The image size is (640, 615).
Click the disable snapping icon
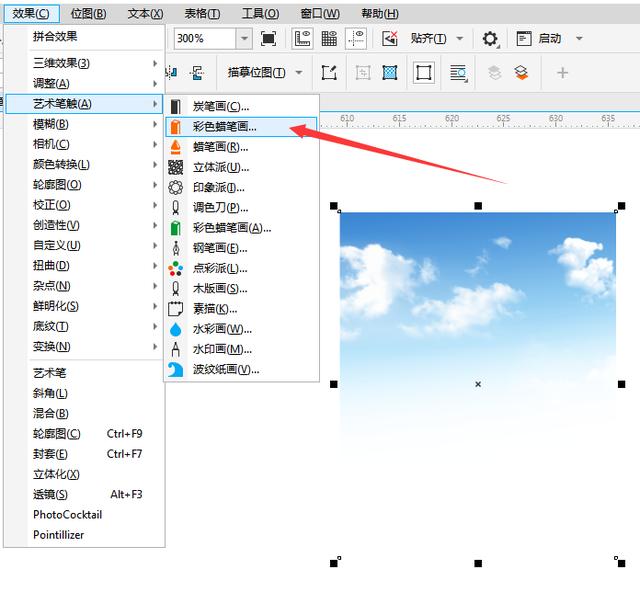pyautogui.click(x=390, y=39)
